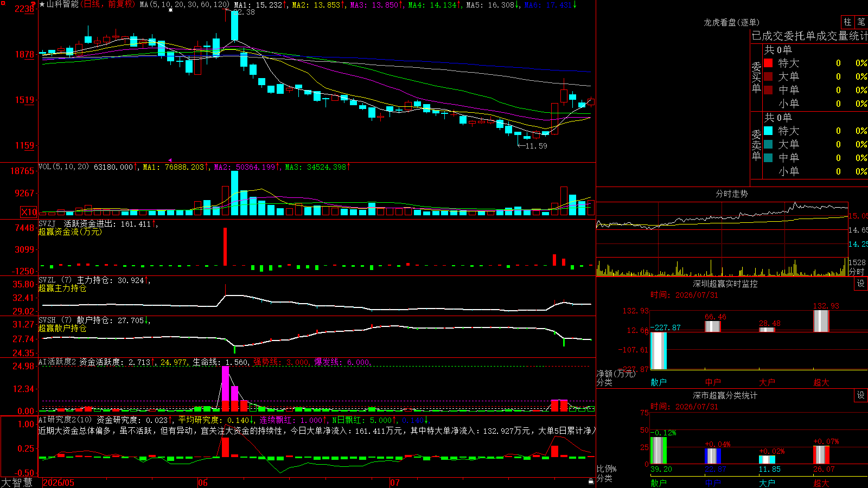Select 大户 category in 深市超赢分类统计 chart
This screenshot has width=868, height=488.
click(x=767, y=483)
